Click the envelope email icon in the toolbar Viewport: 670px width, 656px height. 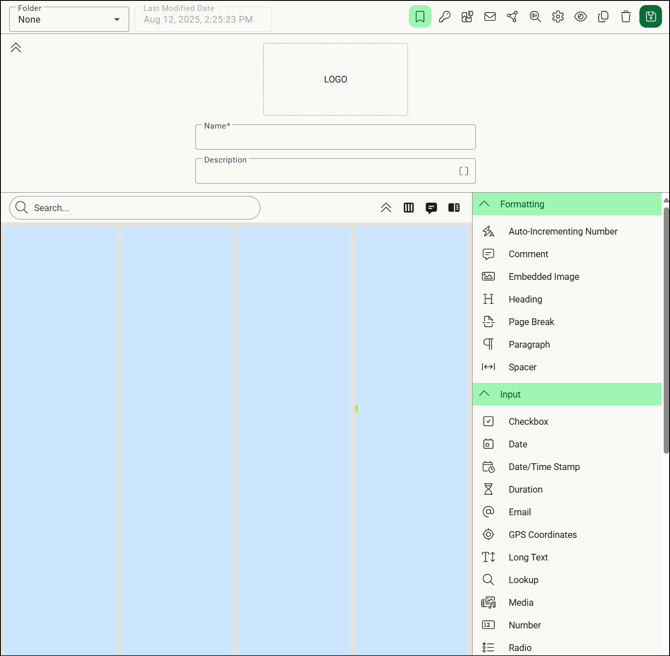coord(490,17)
